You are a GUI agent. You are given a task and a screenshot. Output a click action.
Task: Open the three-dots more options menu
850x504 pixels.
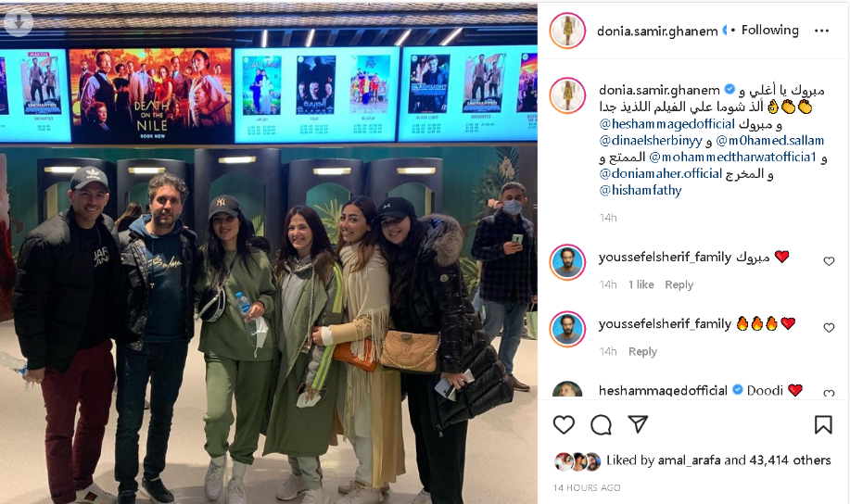click(x=822, y=31)
